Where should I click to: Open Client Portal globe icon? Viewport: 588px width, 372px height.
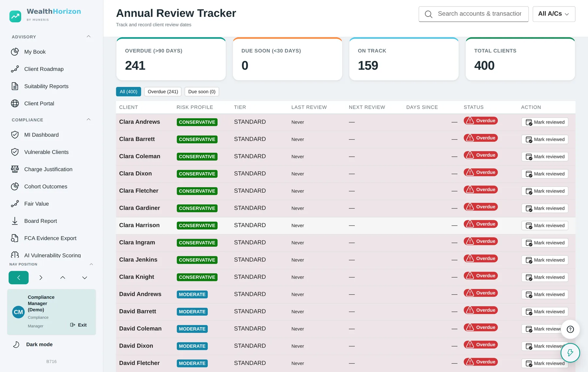(15, 103)
